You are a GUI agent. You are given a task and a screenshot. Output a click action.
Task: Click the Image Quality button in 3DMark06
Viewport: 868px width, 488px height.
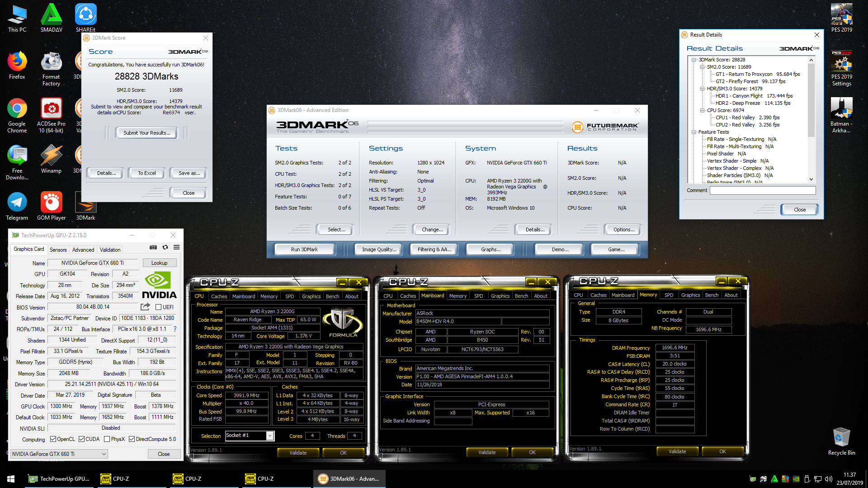[x=379, y=249]
